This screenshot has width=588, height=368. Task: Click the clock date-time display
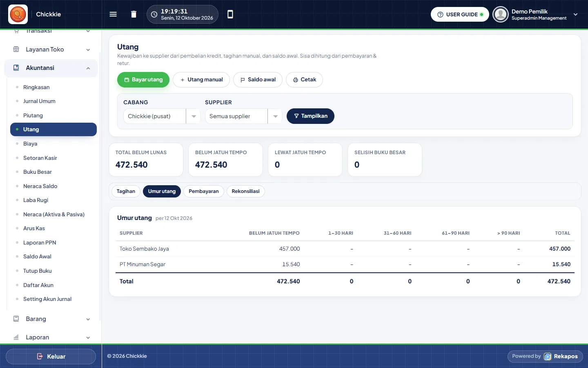pos(183,14)
